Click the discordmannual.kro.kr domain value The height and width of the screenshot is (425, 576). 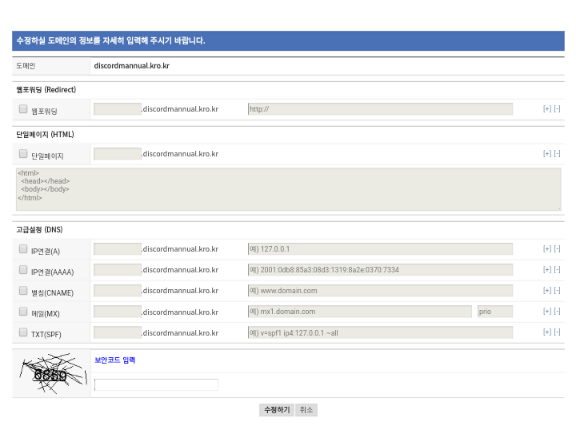[x=132, y=66]
